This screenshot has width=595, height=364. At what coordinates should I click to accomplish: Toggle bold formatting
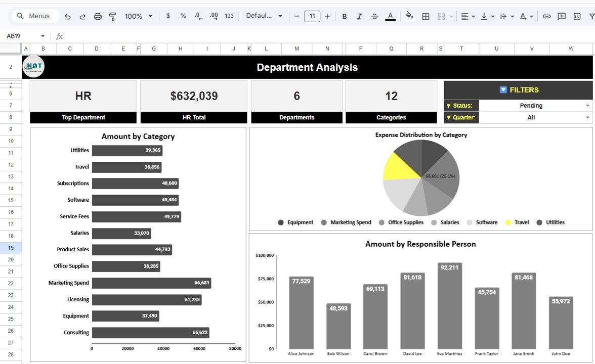344,16
